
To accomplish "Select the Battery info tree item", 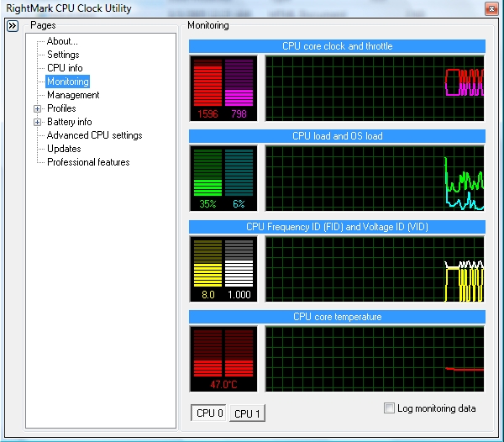I will (70, 122).
